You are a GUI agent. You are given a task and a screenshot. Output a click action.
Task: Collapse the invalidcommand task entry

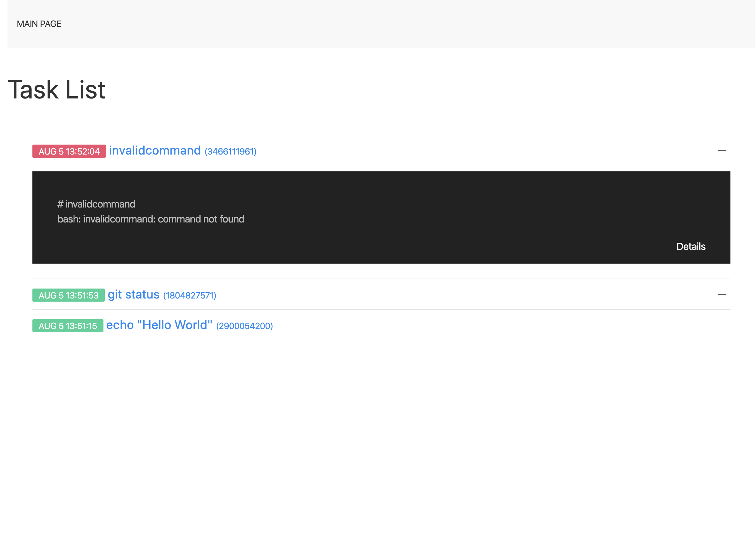[x=721, y=150]
